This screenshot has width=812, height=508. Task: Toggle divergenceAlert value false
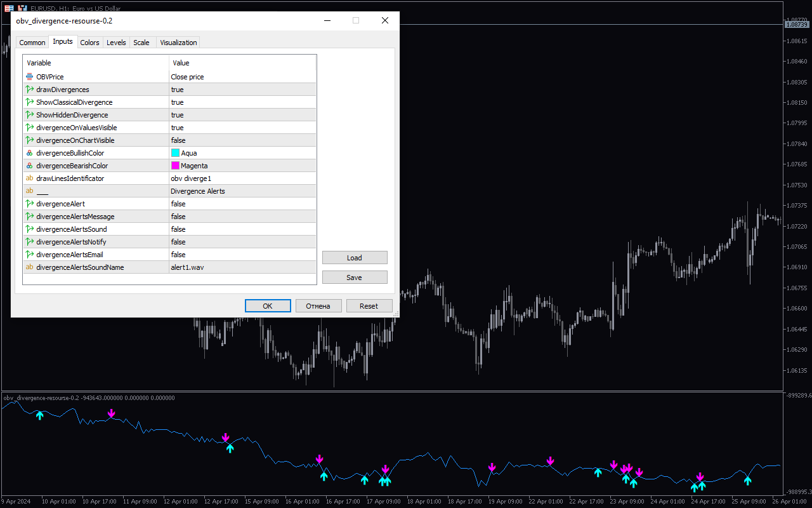pos(242,204)
